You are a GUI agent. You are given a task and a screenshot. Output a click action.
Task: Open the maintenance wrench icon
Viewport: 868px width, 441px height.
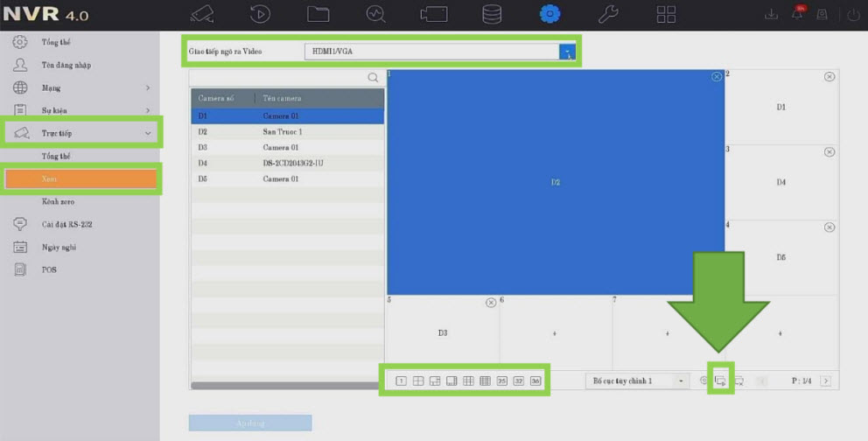point(608,14)
